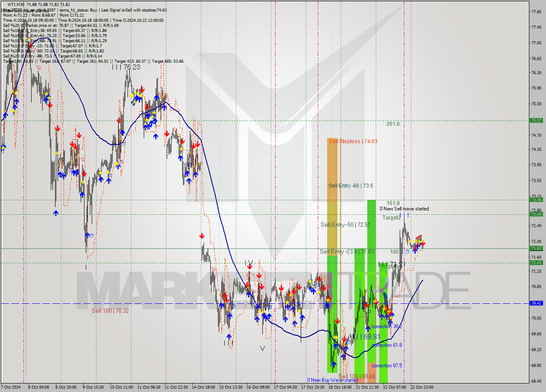Click the 'Sell Entry -88 | 73.5' label
546x392 pixels.
click(351, 185)
